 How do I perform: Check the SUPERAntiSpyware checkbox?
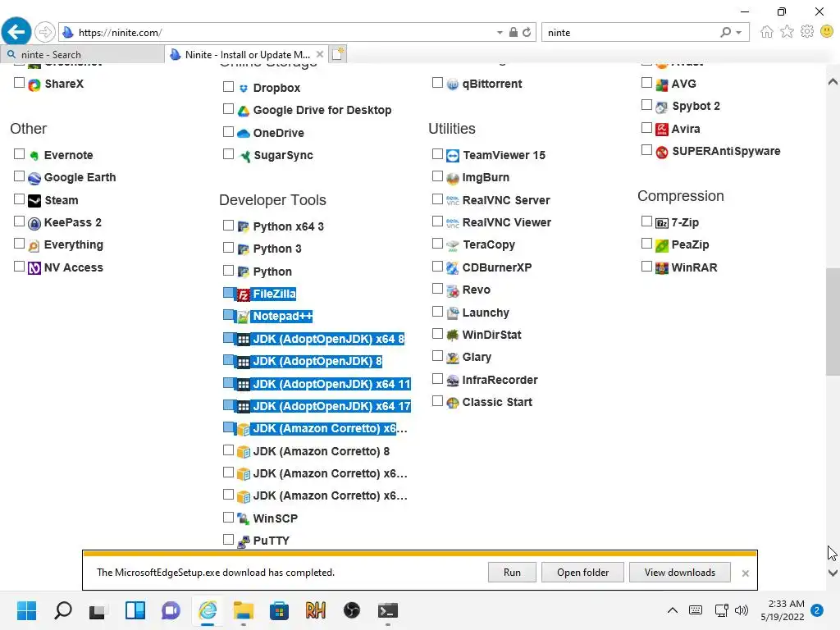point(646,150)
